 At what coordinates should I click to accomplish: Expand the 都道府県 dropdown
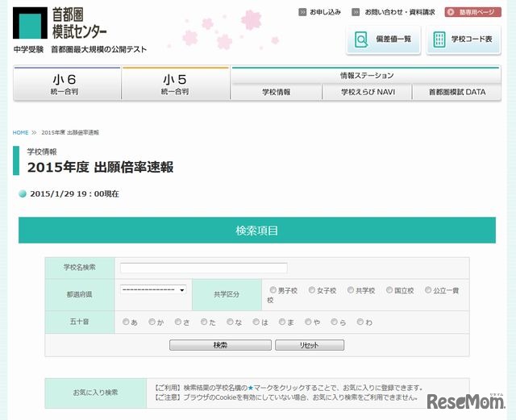pos(153,289)
